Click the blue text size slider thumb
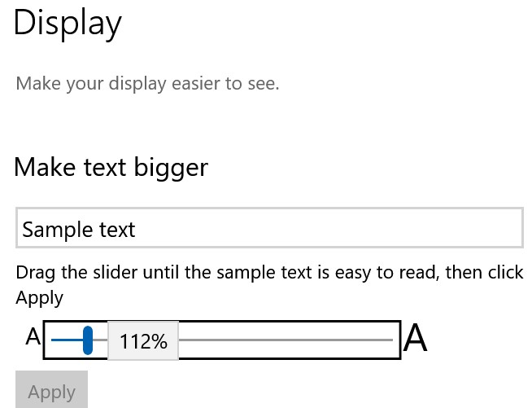Image resolution: width=532 pixels, height=408 pixels. 88,340
